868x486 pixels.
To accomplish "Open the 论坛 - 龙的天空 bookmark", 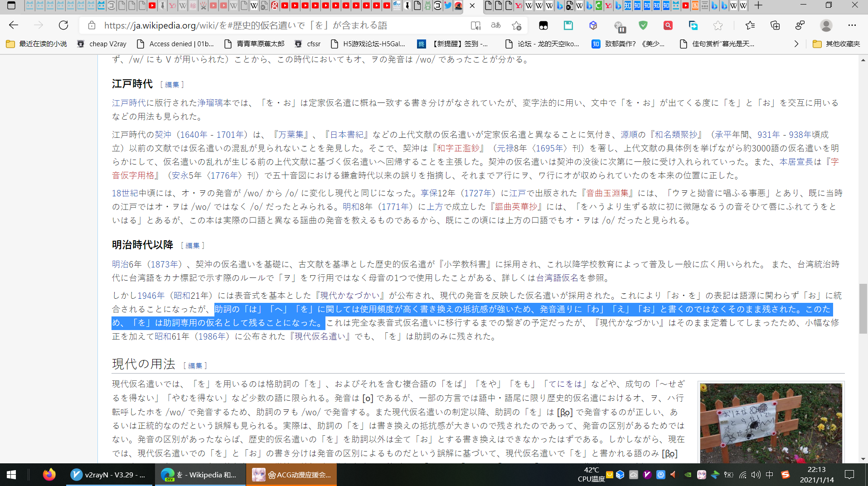I will coord(543,44).
